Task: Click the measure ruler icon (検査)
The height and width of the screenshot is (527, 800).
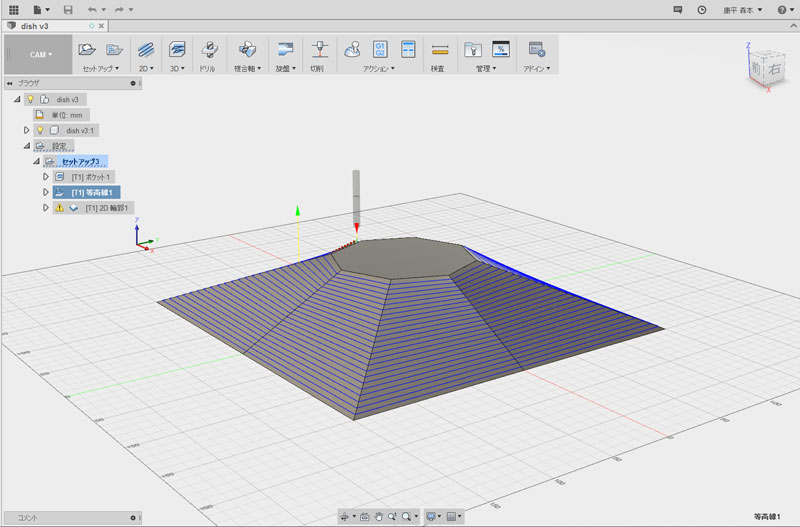Action: pyautogui.click(x=440, y=50)
